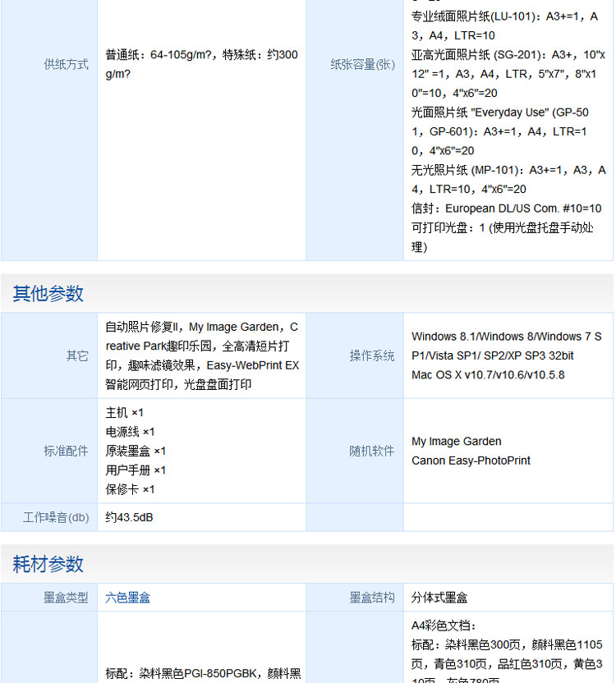The width and height of the screenshot is (616, 683).
Task: Open the 六色墨盒 link
Action: [127, 598]
